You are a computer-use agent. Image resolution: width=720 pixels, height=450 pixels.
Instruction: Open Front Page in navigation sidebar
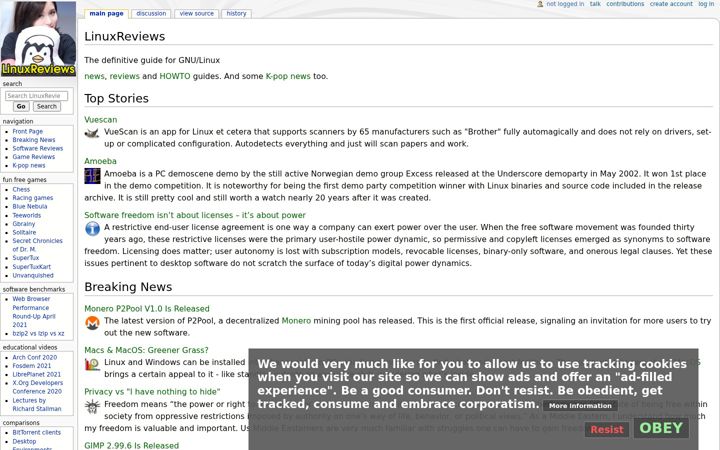28,131
